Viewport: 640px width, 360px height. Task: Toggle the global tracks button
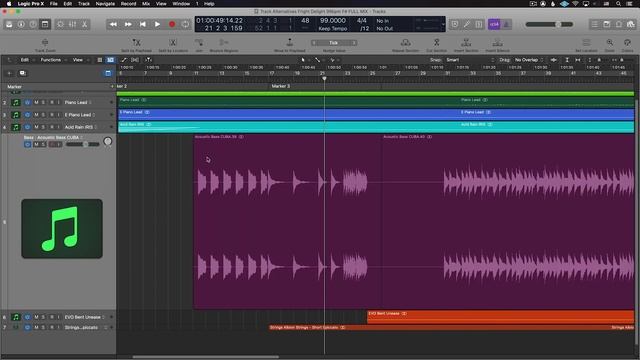pyautogui.click(x=108, y=73)
